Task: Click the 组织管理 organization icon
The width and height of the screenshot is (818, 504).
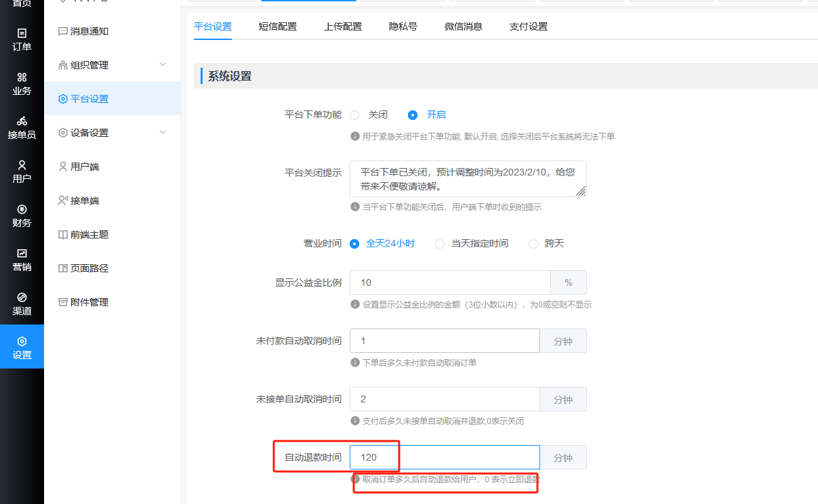Action: (x=63, y=65)
